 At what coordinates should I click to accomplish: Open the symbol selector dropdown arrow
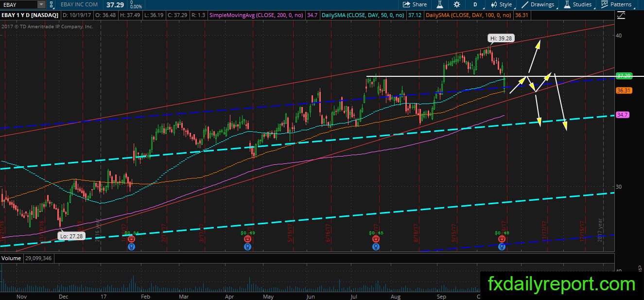42,4
